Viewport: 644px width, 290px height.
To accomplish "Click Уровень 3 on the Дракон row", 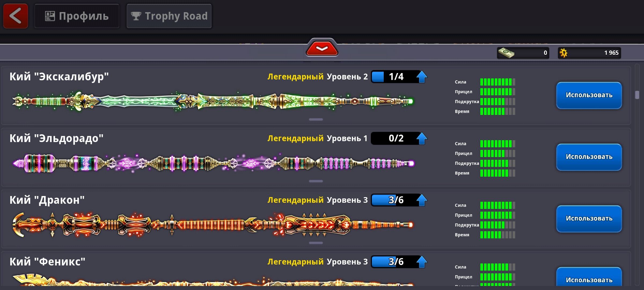I will [x=347, y=200].
